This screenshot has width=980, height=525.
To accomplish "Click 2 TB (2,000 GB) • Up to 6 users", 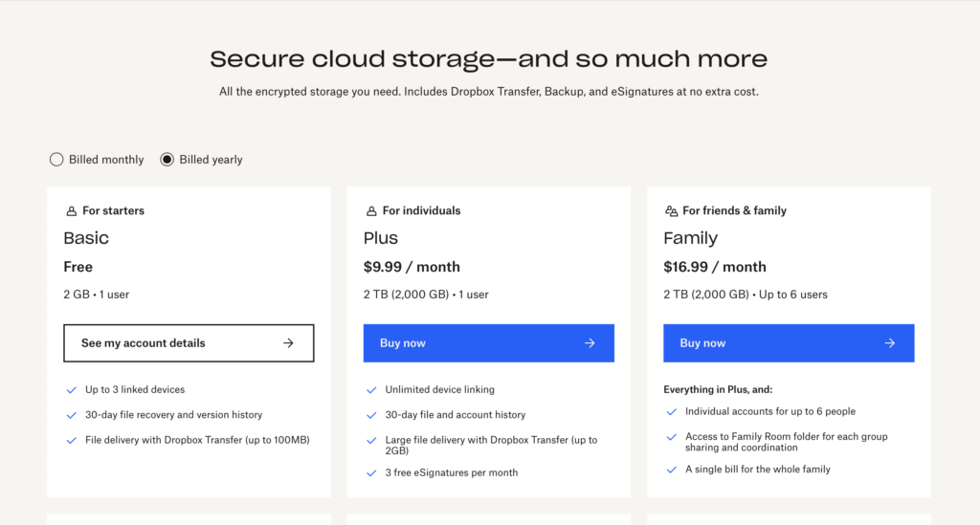I will [x=746, y=294].
